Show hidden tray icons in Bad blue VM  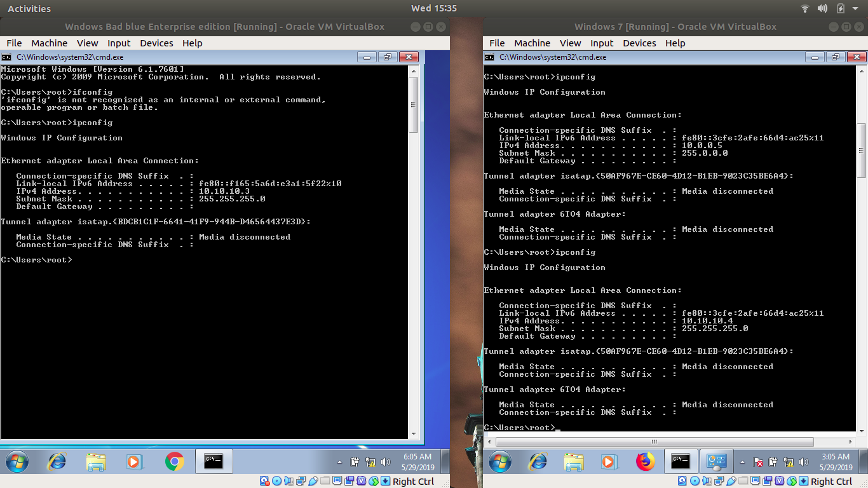click(339, 462)
